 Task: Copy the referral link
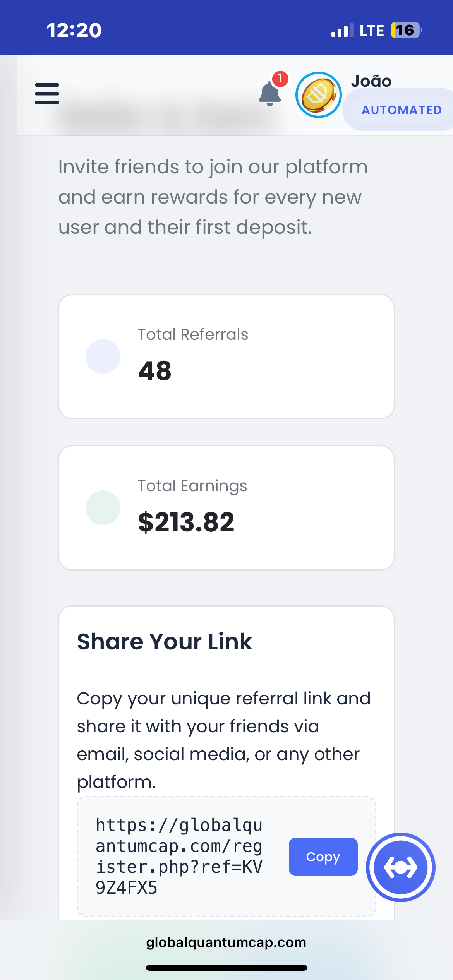pyautogui.click(x=323, y=857)
